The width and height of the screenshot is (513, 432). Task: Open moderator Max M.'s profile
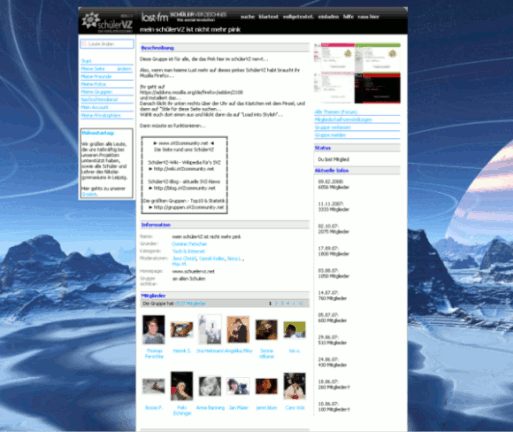(179, 264)
